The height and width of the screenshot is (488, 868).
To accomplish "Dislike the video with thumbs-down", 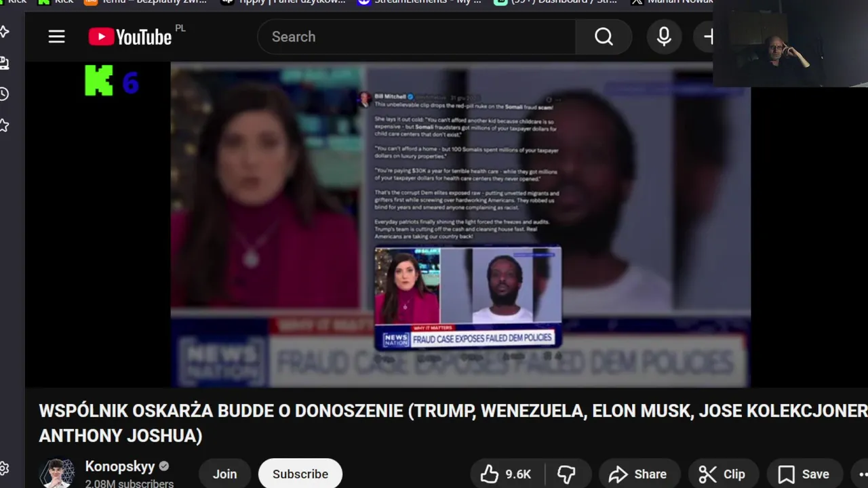I will (x=566, y=474).
